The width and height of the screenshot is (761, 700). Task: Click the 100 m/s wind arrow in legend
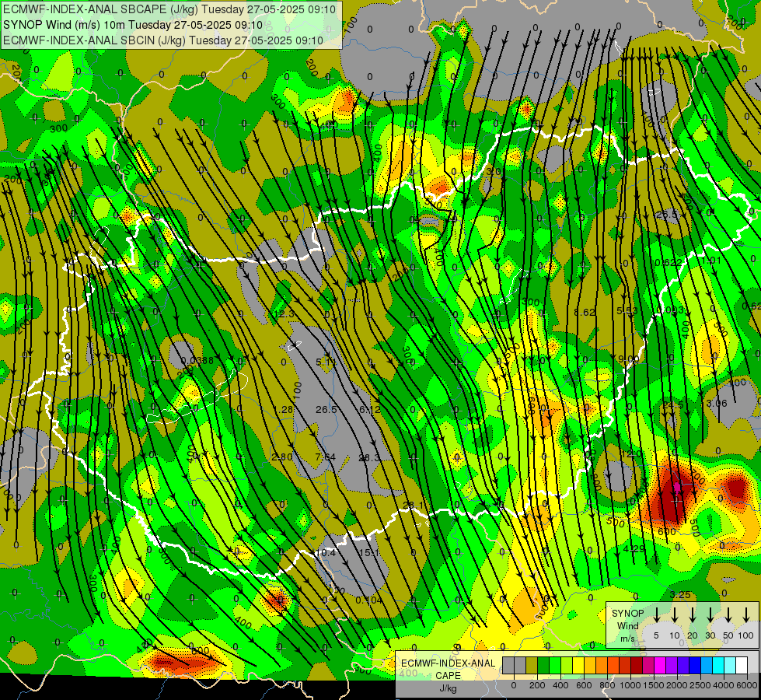(x=746, y=614)
